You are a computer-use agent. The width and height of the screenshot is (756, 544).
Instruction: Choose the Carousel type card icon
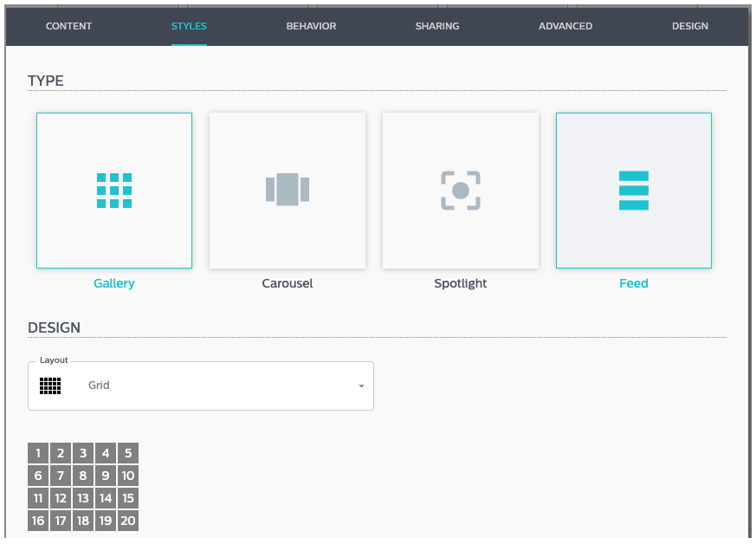click(288, 190)
